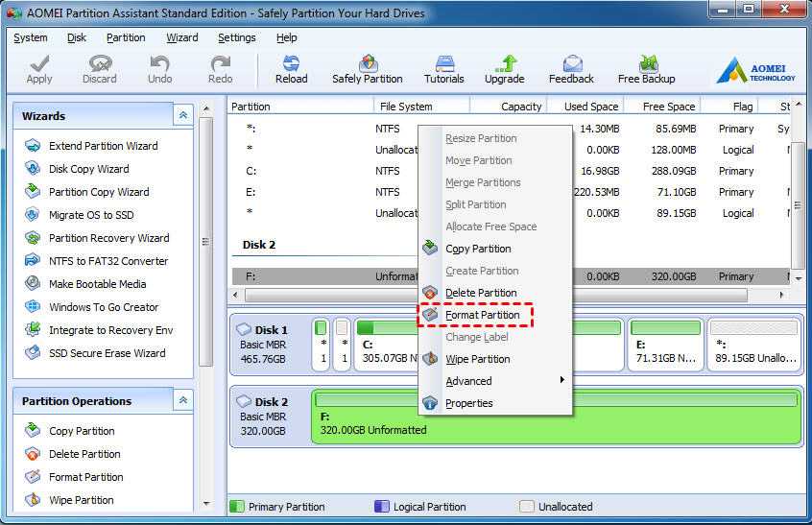Select the 89.15GB unallocated block
Screen dimensions: 812x525
(754, 345)
